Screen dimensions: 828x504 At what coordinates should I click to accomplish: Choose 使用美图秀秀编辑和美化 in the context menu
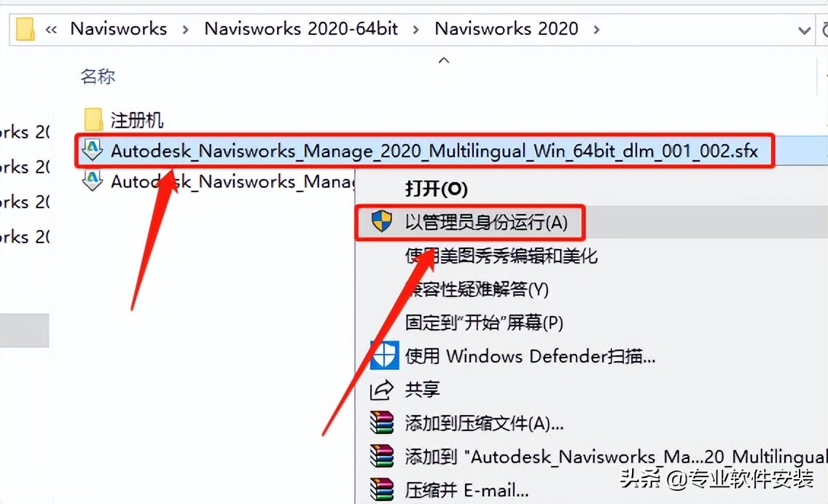(501, 256)
